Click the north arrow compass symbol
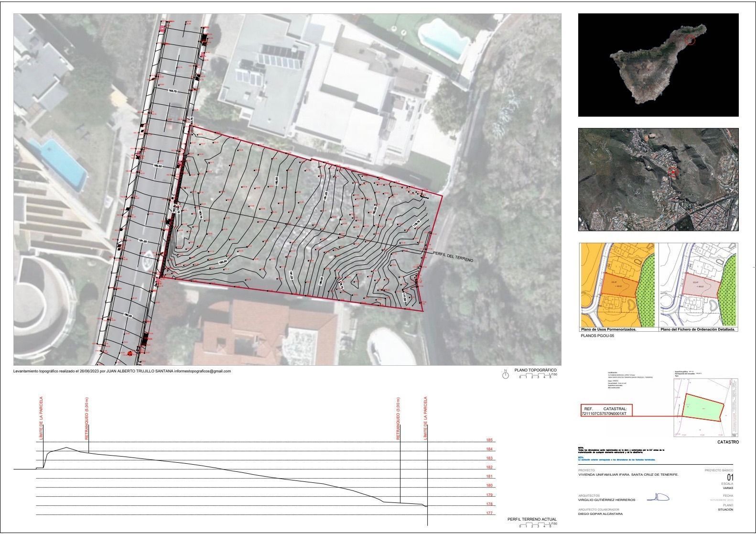The height and width of the screenshot is (534, 756). [506, 375]
